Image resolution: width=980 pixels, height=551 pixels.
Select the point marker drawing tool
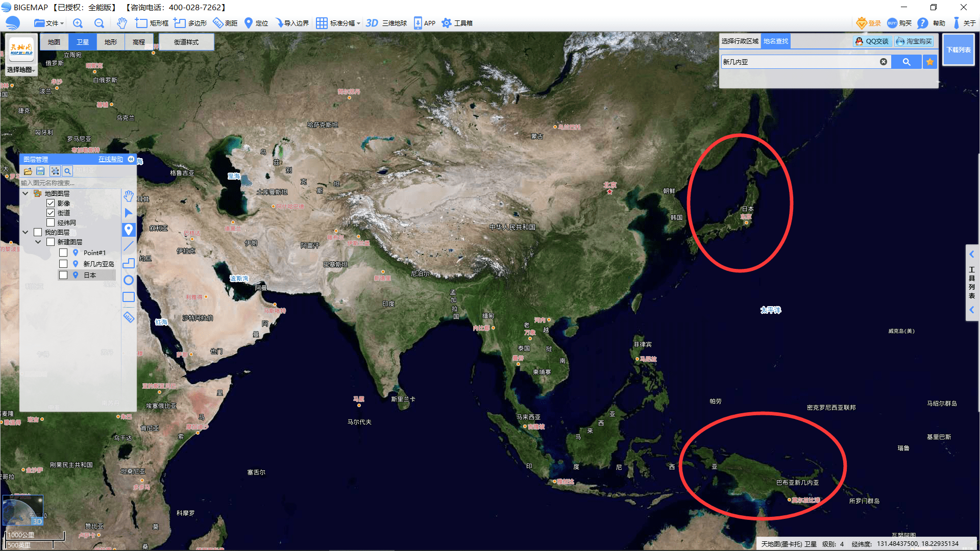pos(129,230)
